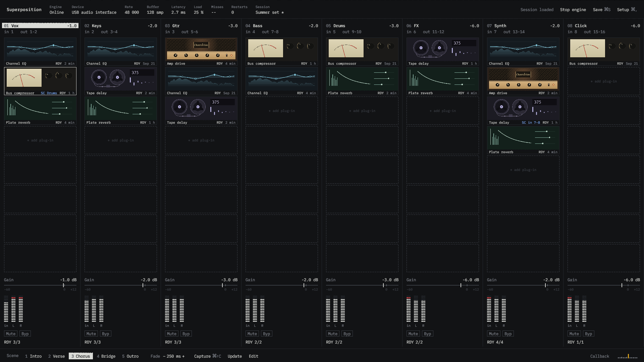This screenshot has width=644, height=362.
Task: Open the Vox Channel EQ plug-in thumbnail
Action: click(40, 52)
